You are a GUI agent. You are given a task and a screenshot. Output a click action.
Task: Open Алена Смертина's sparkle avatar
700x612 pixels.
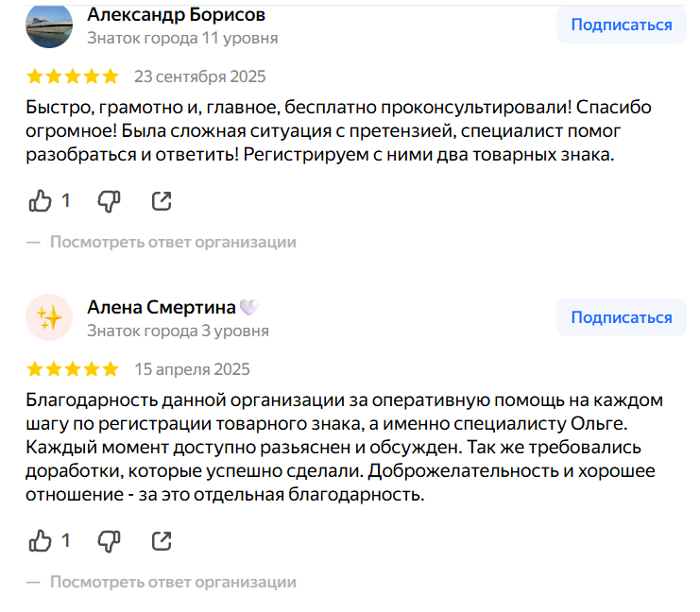click(49, 318)
